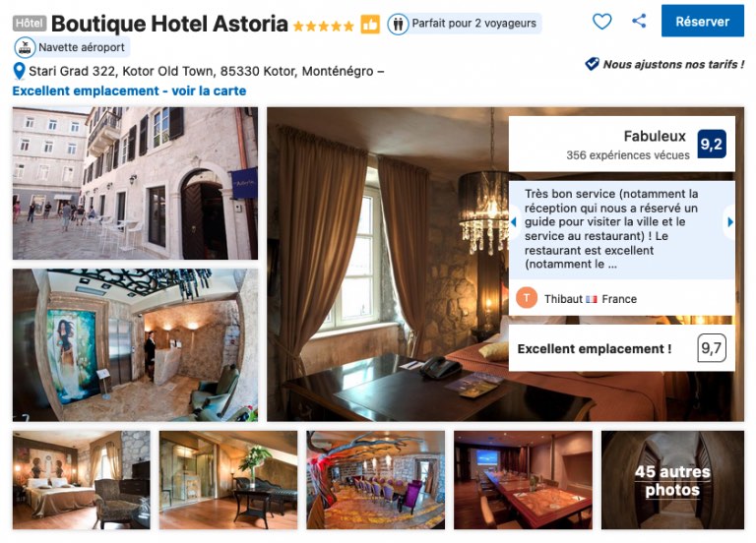This screenshot has height=543, width=756.
Task: Open the reception lobby photo
Action: tap(135, 345)
